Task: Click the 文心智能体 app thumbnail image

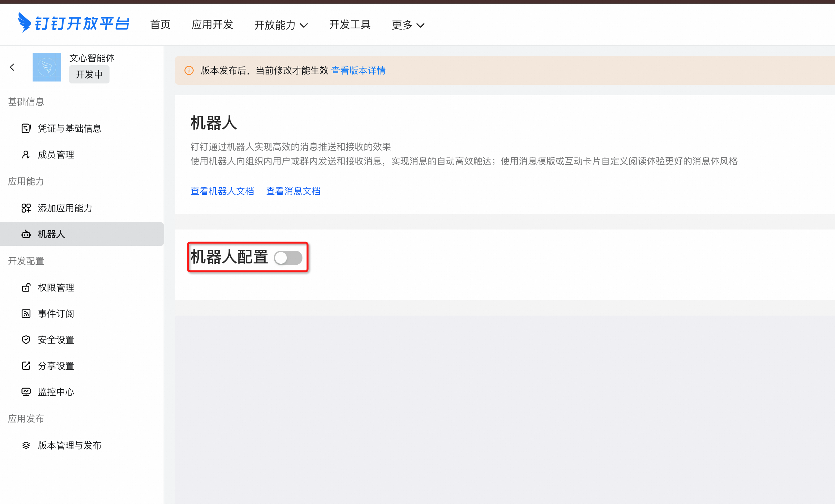Action: pyautogui.click(x=47, y=67)
